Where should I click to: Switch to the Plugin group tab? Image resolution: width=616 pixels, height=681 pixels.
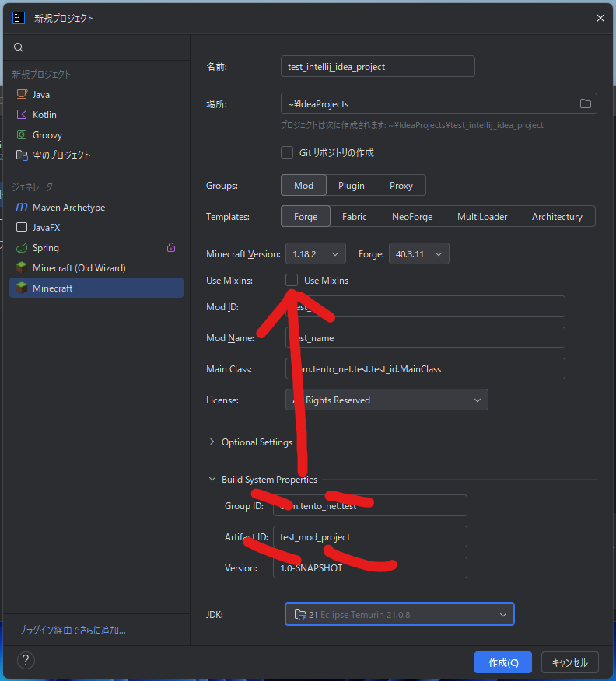click(x=351, y=185)
